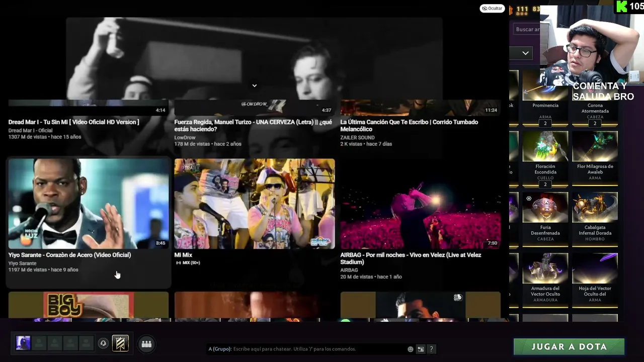Select the Floración Escondida item
The height and width of the screenshot is (362, 644).
[x=545, y=159]
